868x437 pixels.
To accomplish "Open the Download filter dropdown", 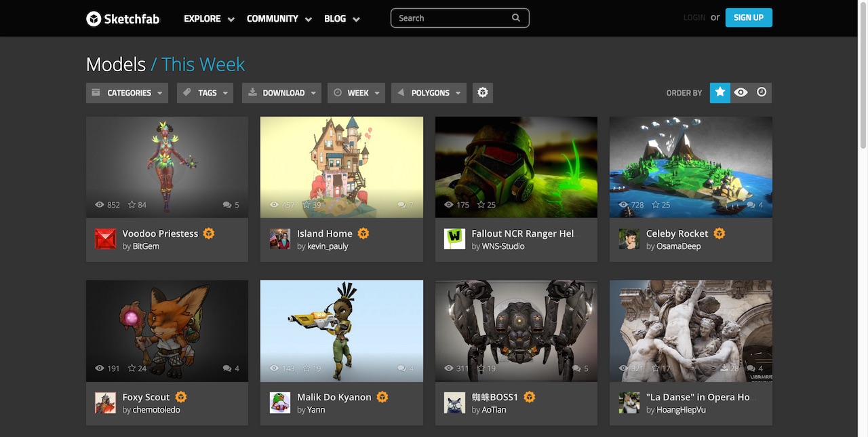I will (x=281, y=92).
